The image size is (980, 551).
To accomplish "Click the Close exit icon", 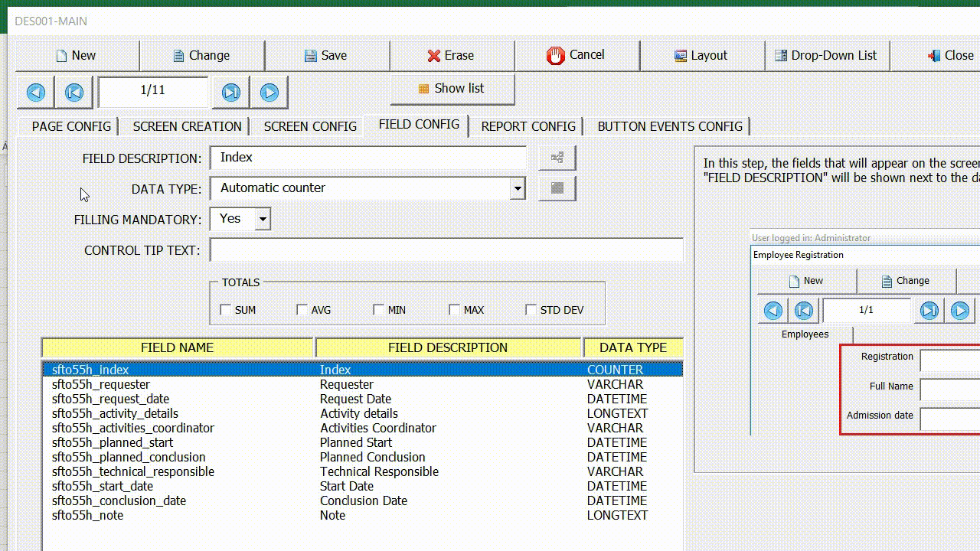I will (x=933, y=55).
